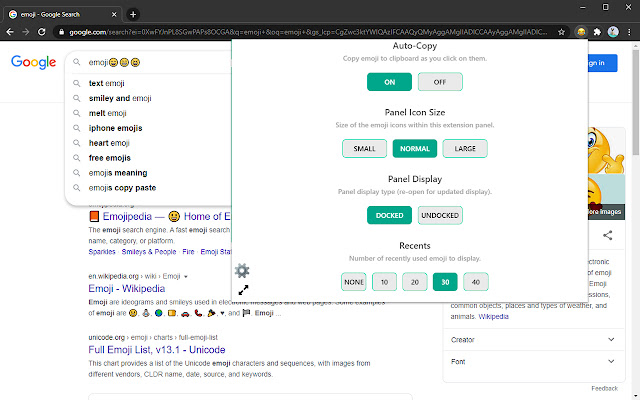Click the site lock icon in address bar
Viewport: 640px width, 400px height.
61,32
